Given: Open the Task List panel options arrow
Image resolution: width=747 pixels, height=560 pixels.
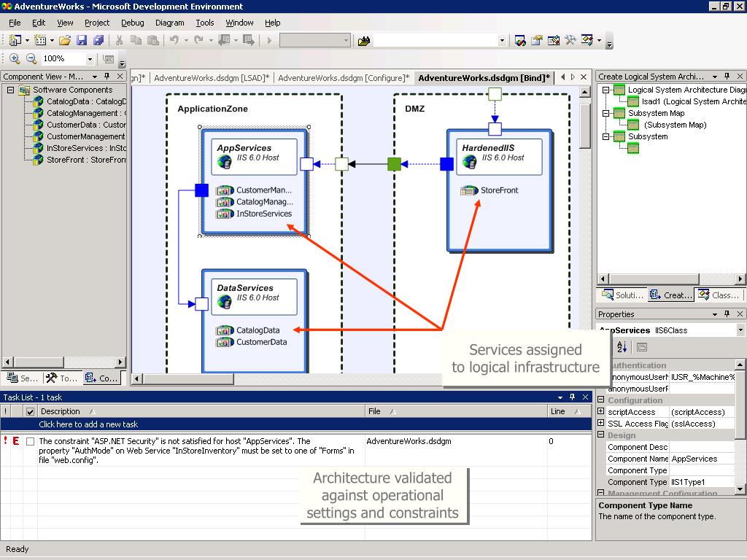Looking at the screenshot, I should 560,397.
